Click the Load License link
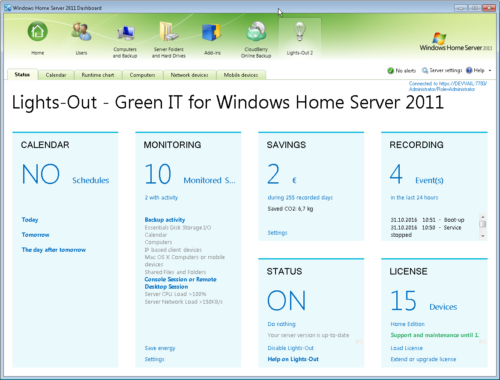 tap(406, 348)
